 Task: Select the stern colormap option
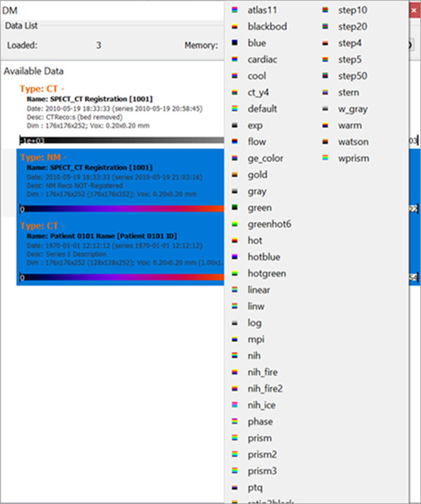click(350, 92)
